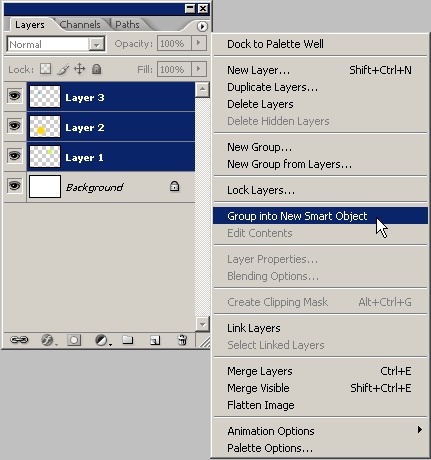This screenshot has height=460, width=431.
Task: Add a layer mask using the mask icon
Action: (x=74, y=340)
